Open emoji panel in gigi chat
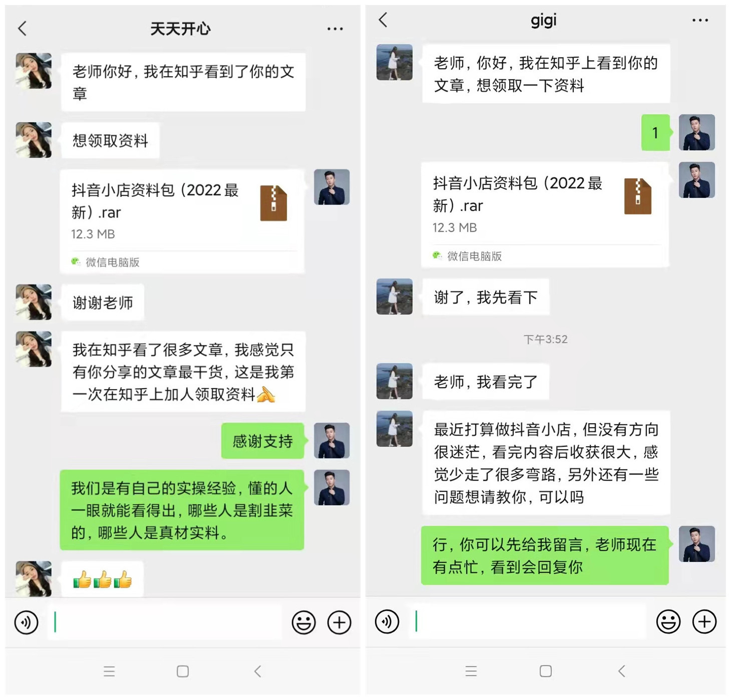Screen dimensions: 731x700 668,622
